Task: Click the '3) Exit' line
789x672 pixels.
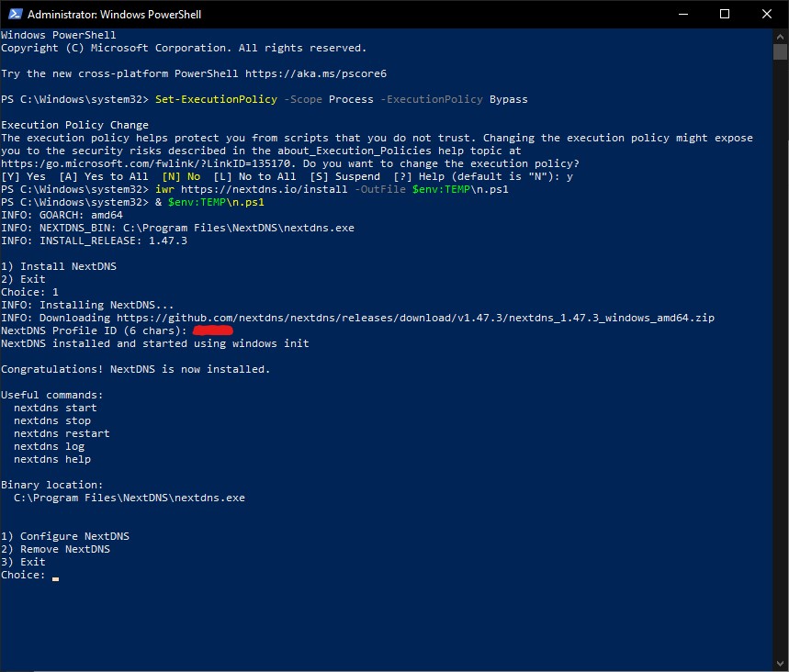Action: (23, 562)
